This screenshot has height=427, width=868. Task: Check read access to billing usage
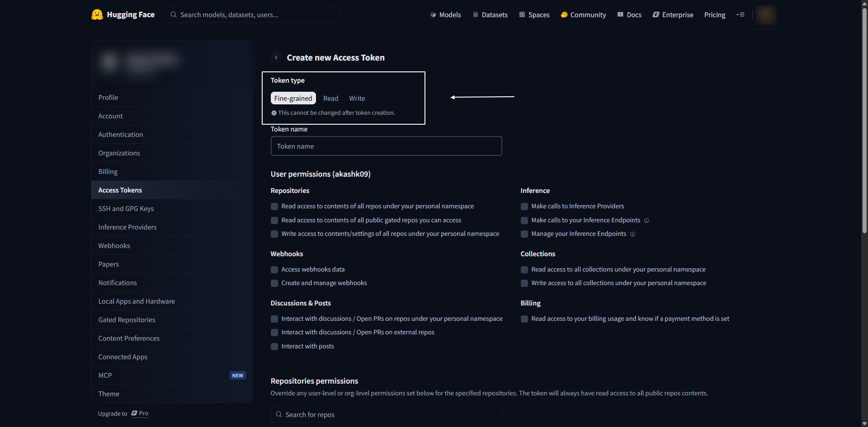click(x=524, y=319)
